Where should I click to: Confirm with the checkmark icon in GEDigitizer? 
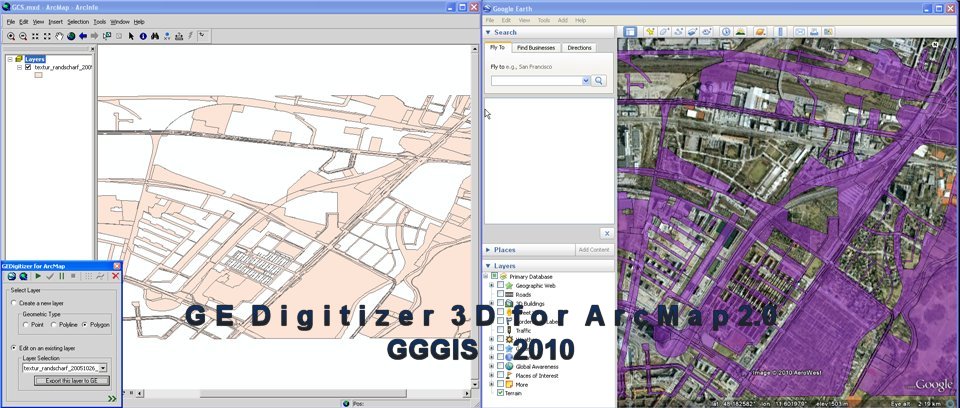pyautogui.click(x=50, y=276)
